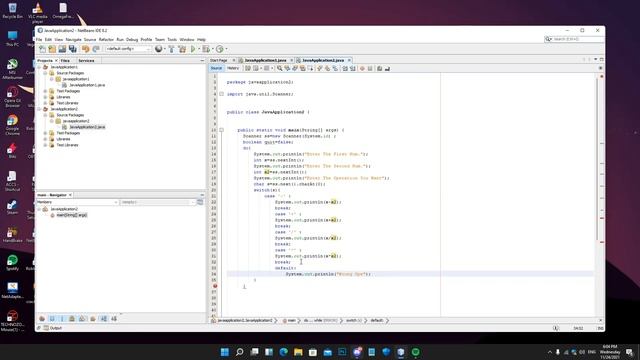Open the Refactor menu
Viewport: 640px width, 360px height.
pos(106,40)
